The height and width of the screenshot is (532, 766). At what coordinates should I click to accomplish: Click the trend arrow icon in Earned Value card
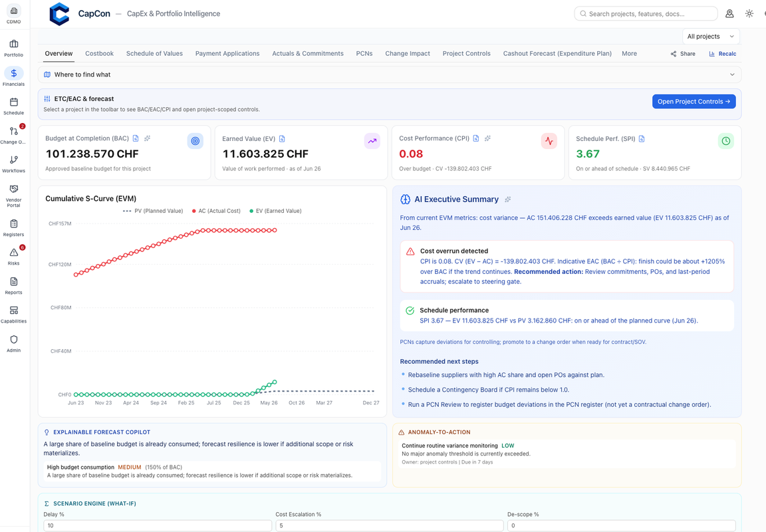tap(372, 141)
